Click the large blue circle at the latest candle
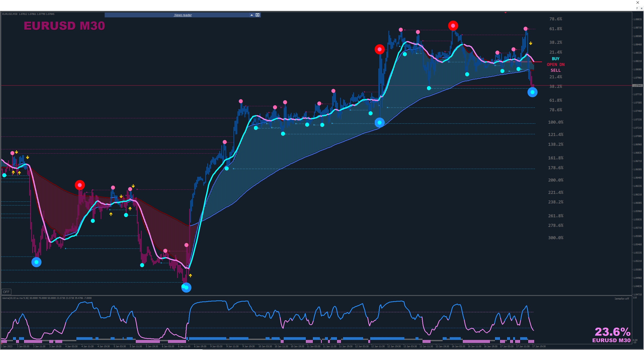 tap(533, 92)
